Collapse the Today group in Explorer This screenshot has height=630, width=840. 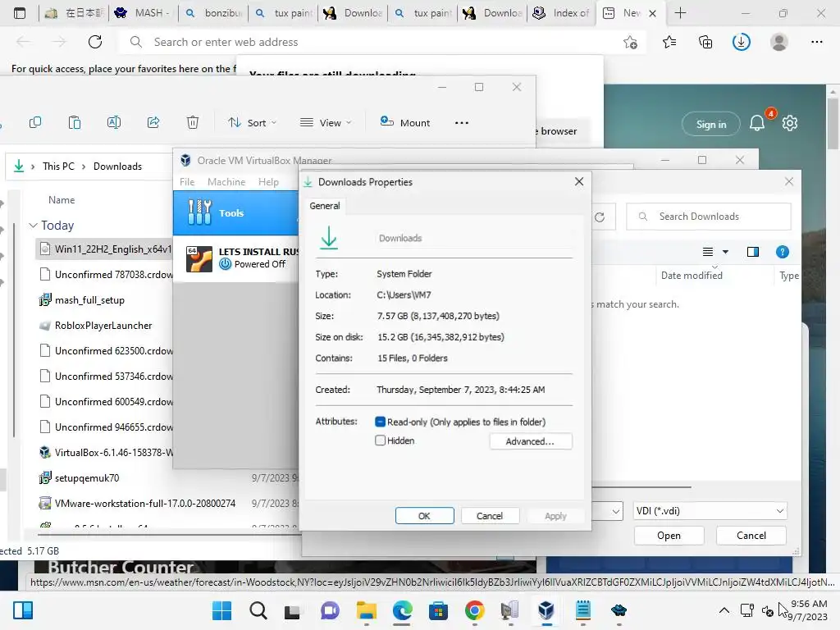[33, 226]
